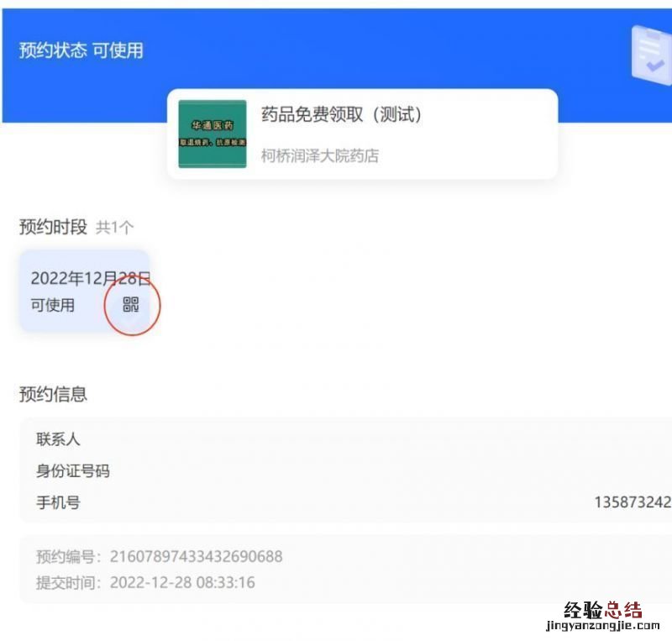Viewport: 672px width, 641px height.
Task: Select the 2022年12月28日 time slot card
Action: click(x=85, y=291)
